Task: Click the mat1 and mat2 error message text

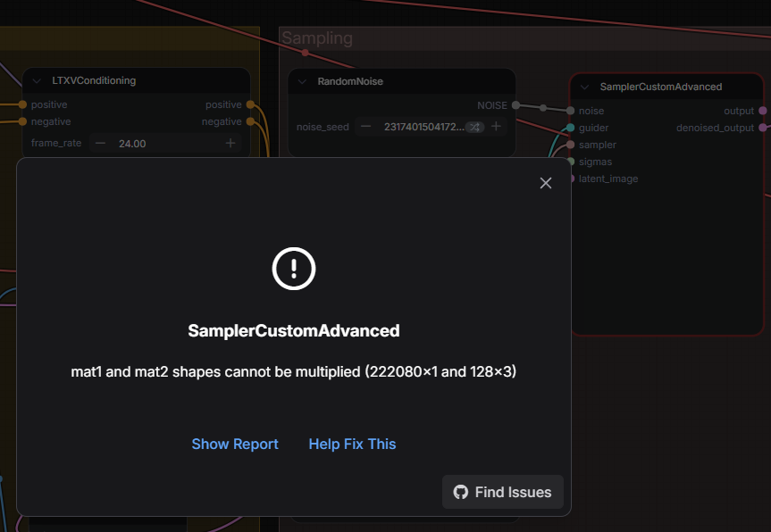Action: [x=294, y=372]
